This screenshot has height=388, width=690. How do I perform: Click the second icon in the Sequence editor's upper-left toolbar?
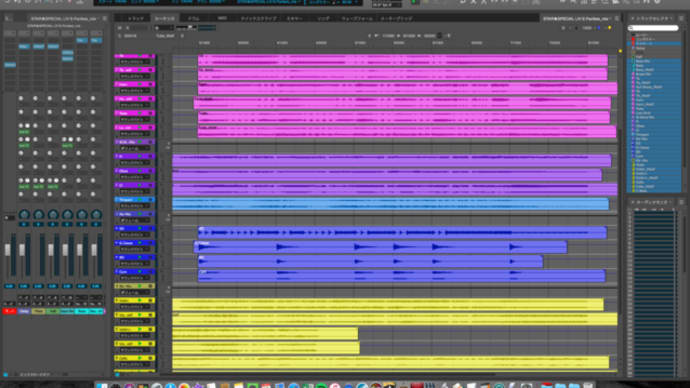[128, 28]
